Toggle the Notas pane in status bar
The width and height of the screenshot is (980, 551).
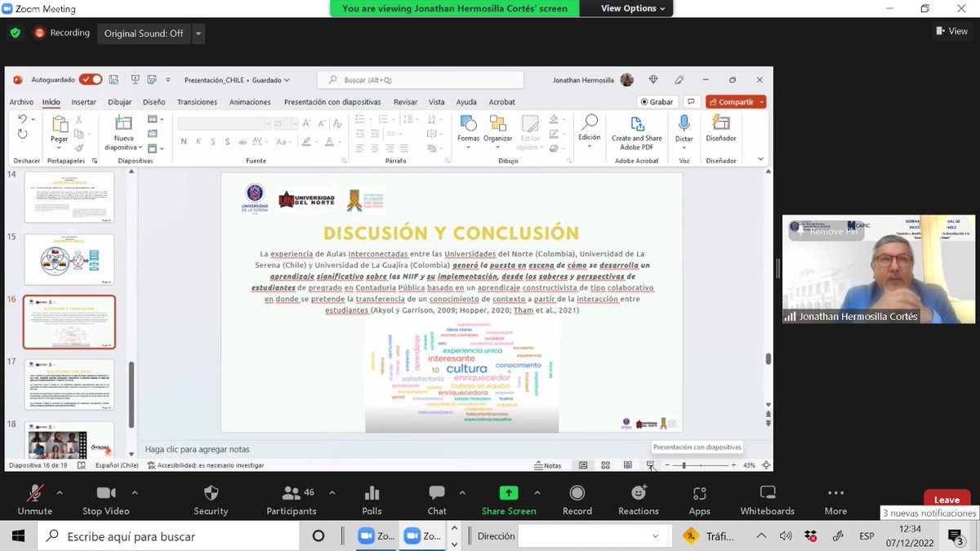pos(548,465)
